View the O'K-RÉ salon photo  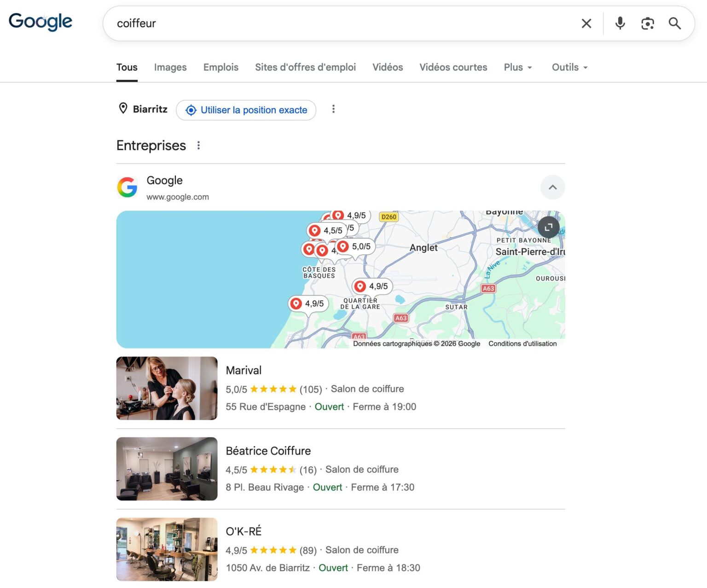(x=167, y=549)
